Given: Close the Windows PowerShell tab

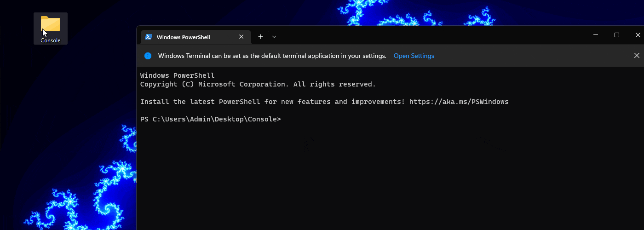Looking at the screenshot, I should coord(241,37).
